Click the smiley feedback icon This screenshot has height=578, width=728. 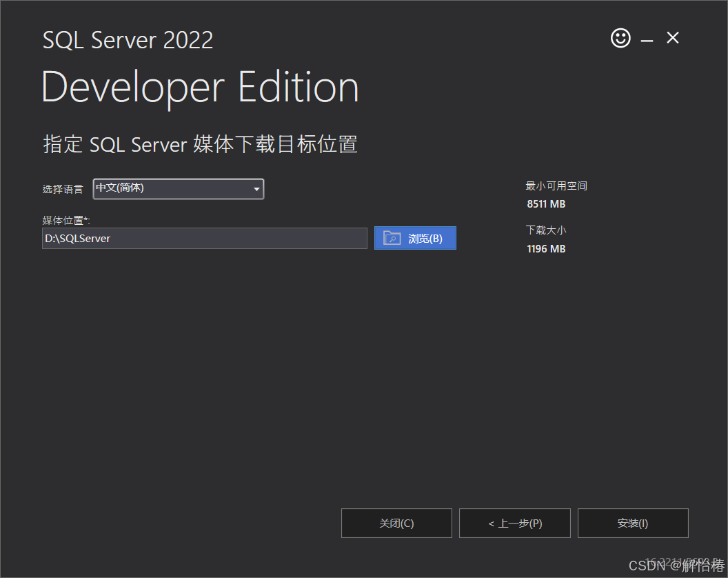coord(620,38)
